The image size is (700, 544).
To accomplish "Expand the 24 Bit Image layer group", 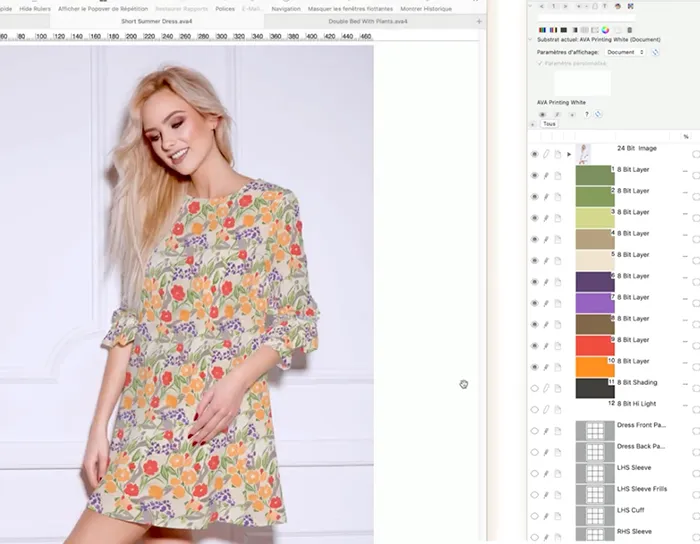I will [x=569, y=154].
